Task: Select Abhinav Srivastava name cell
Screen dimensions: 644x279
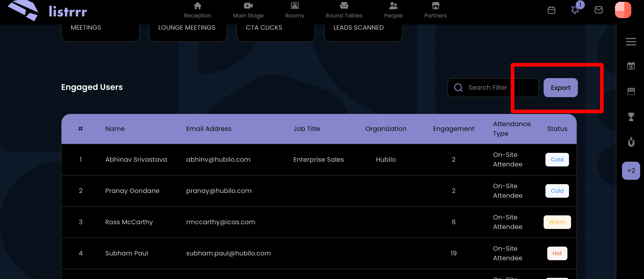Action: point(136,159)
